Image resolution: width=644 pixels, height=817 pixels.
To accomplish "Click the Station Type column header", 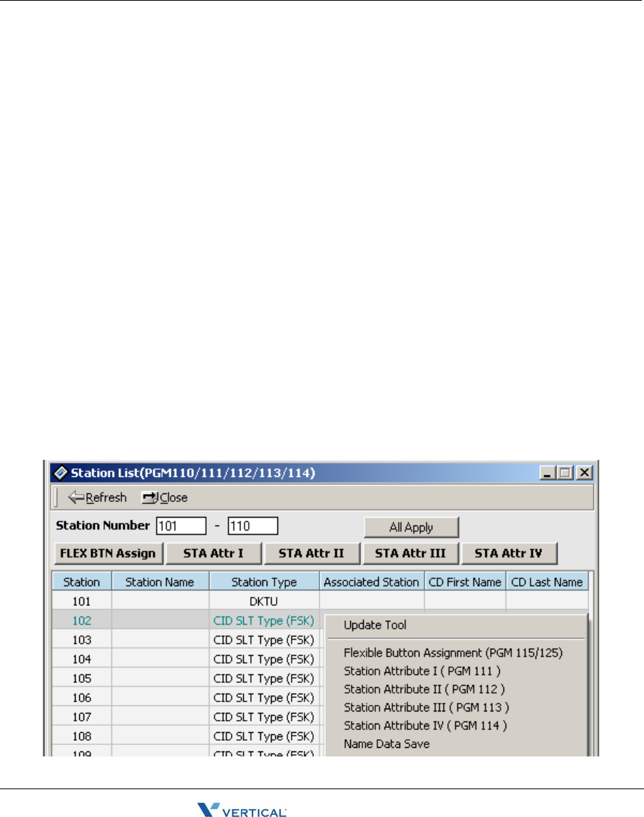I will (264, 582).
